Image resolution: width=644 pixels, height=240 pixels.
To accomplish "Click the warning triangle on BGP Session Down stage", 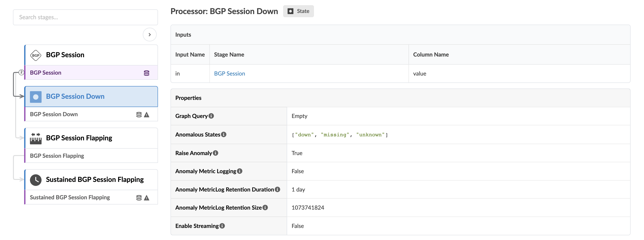I will 147,114.
